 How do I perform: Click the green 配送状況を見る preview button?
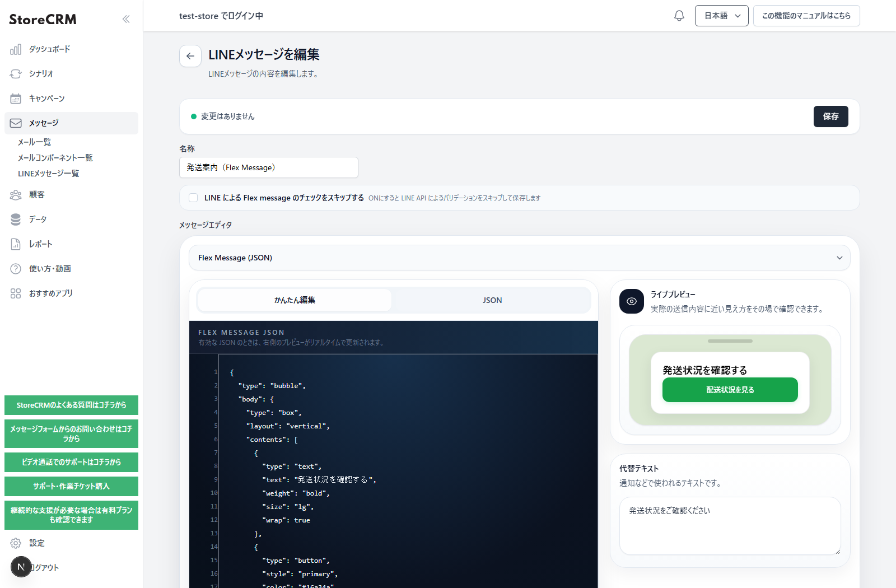730,390
